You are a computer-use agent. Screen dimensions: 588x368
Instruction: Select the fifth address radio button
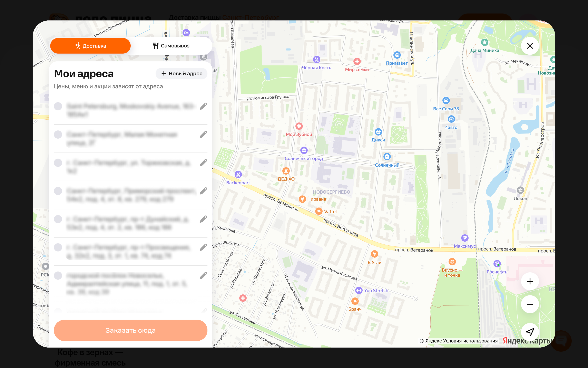(58, 219)
